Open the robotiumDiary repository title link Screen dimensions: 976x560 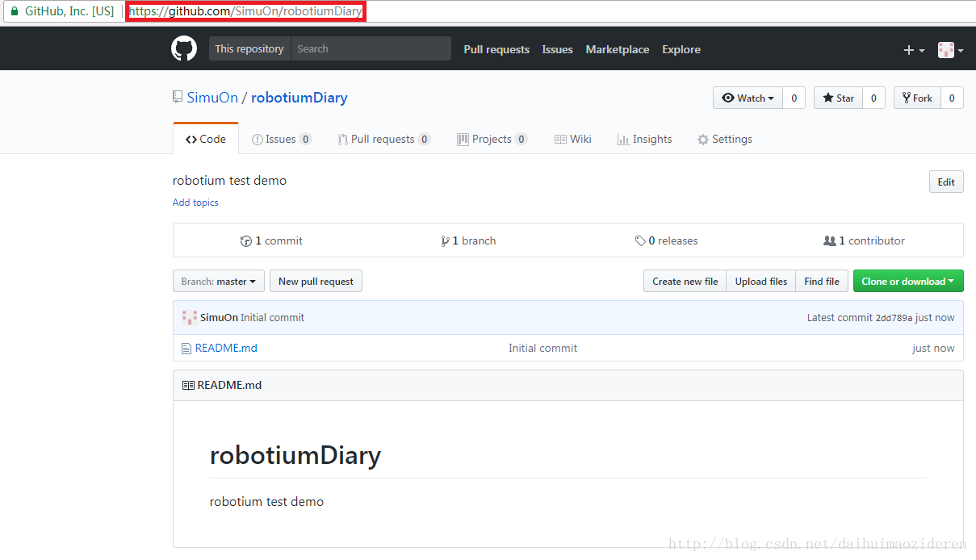click(300, 98)
